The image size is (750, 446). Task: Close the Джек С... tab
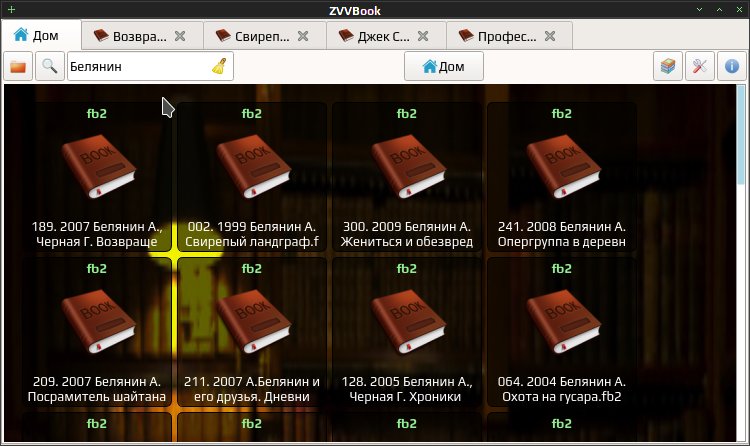coord(423,36)
